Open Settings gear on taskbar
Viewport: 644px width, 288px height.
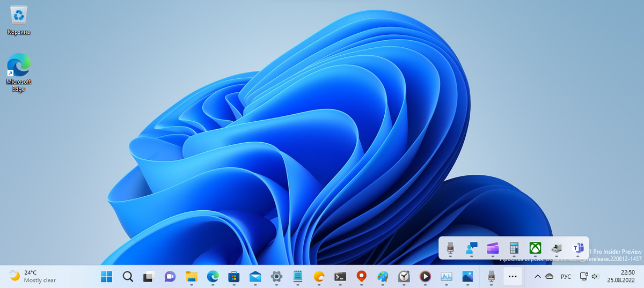(276, 277)
